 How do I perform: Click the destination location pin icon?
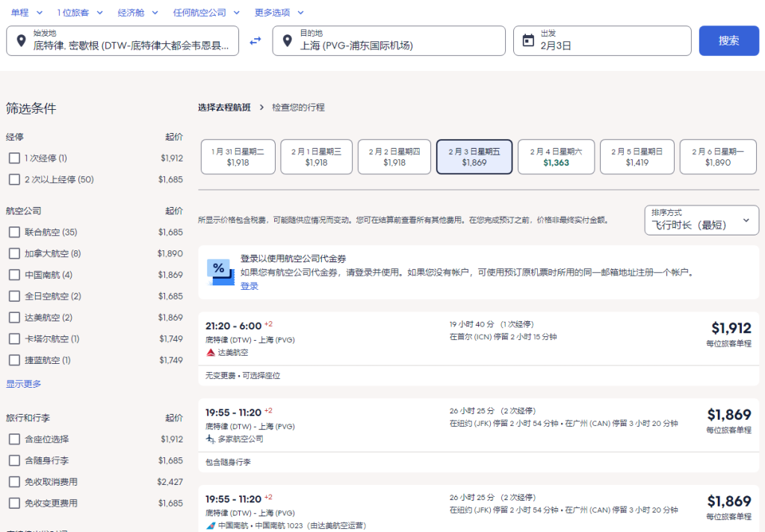click(x=287, y=40)
